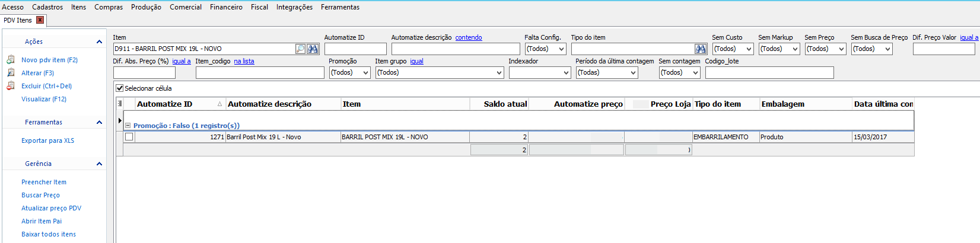
Task: Open the Fiscal menu
Action: pyautogui.click(x=259, y=7)
